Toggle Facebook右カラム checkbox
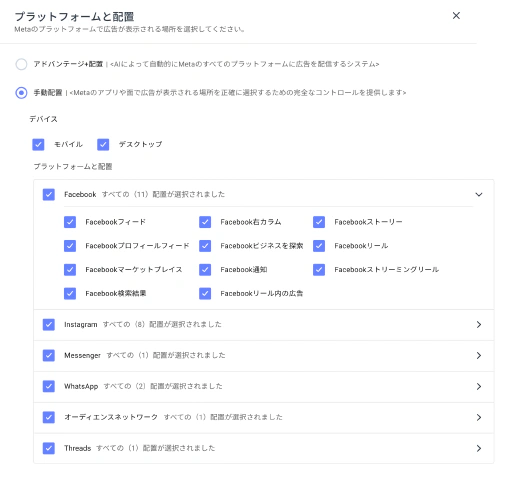 [x=205, y=222]
